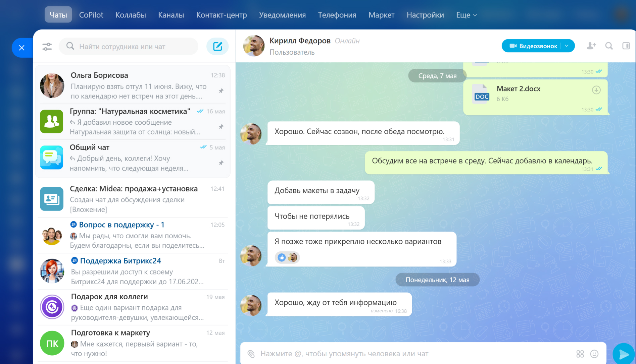Open the Подарок для коллеги chat
Image resolution: width=636 pixels, height=364 pixels.
coord(133,307)
